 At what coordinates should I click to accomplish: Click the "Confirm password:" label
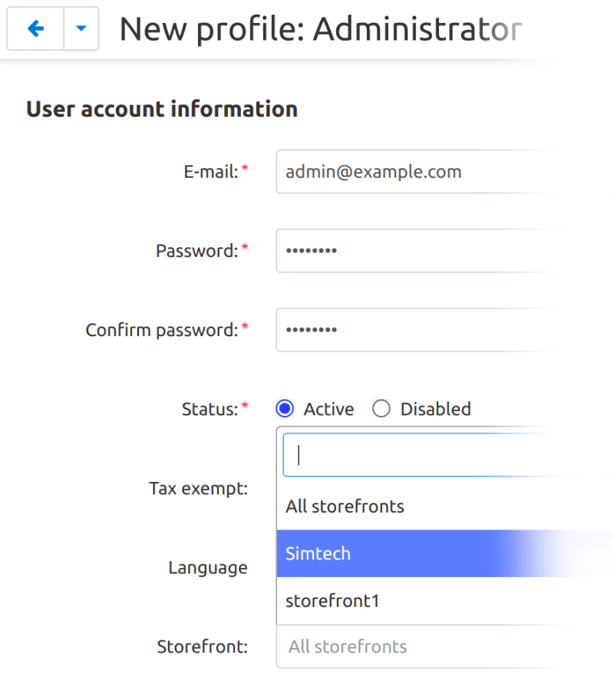point(162,330)
